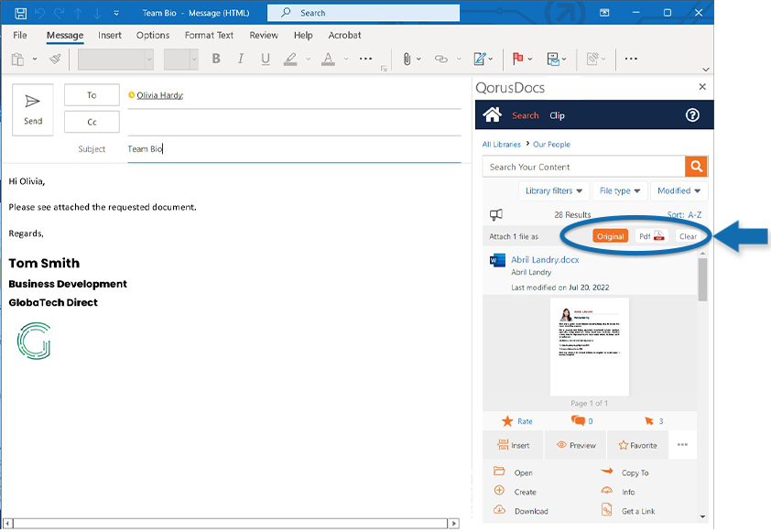Switch to the Options tab
This screenshot has width=771, height=532.
tap(153, 36)
